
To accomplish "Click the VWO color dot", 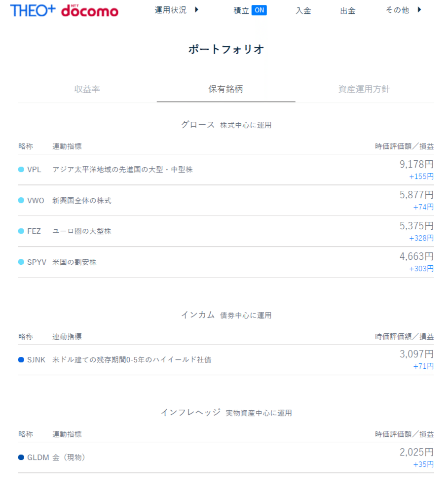I will tap(21, 200).
